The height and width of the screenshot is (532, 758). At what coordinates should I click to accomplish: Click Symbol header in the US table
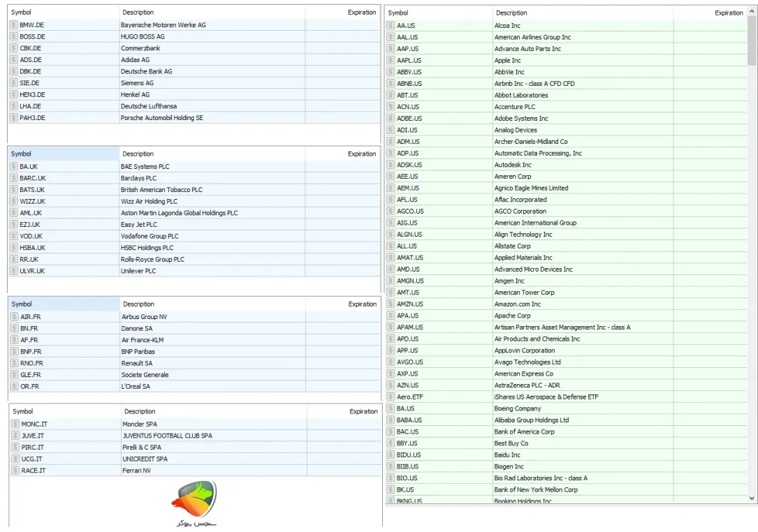439,13
